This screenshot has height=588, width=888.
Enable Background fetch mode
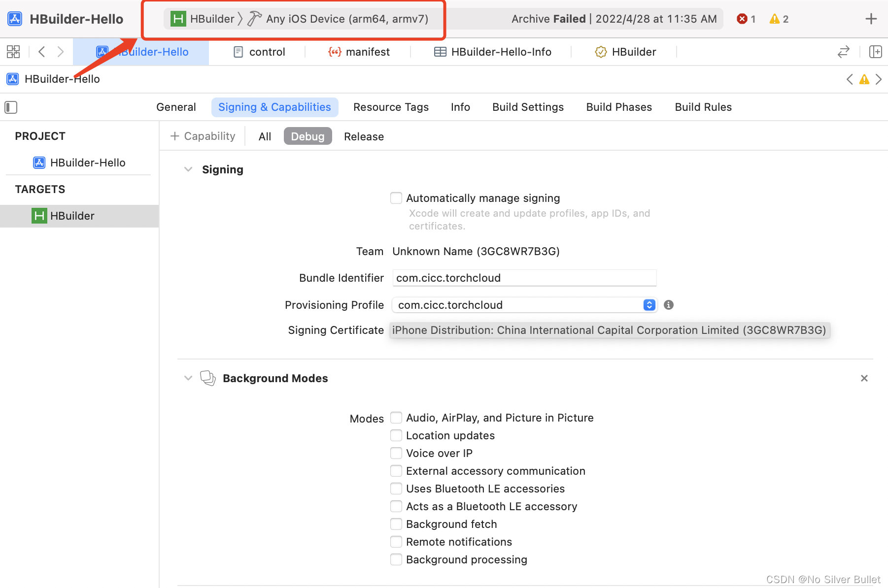coord(396,524)
